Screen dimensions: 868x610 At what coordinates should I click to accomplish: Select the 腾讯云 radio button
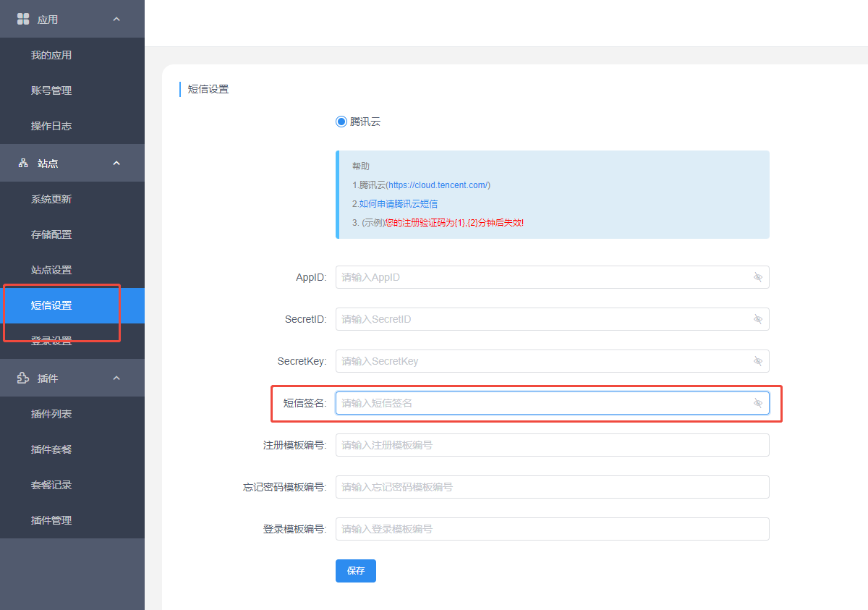click(341, 122)
